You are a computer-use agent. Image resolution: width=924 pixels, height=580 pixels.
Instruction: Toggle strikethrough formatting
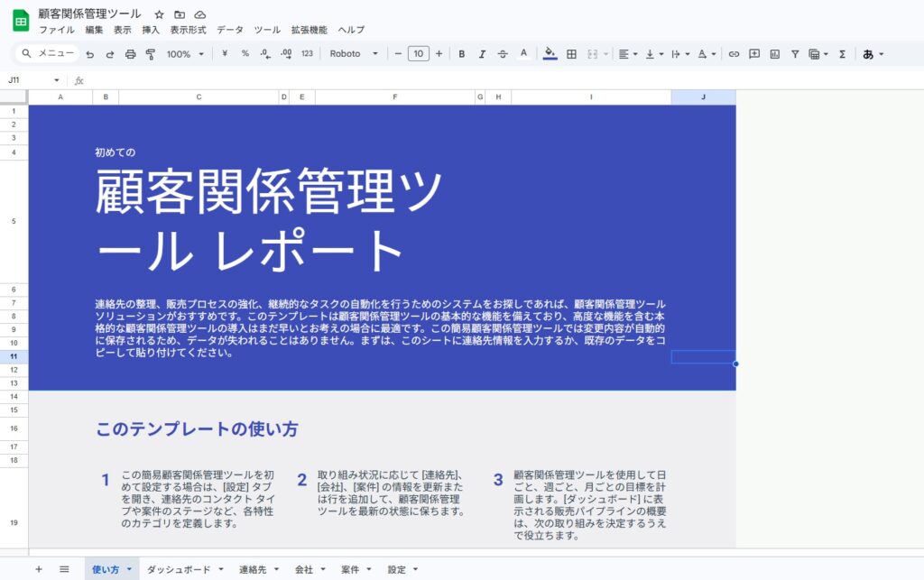[503, 54]
